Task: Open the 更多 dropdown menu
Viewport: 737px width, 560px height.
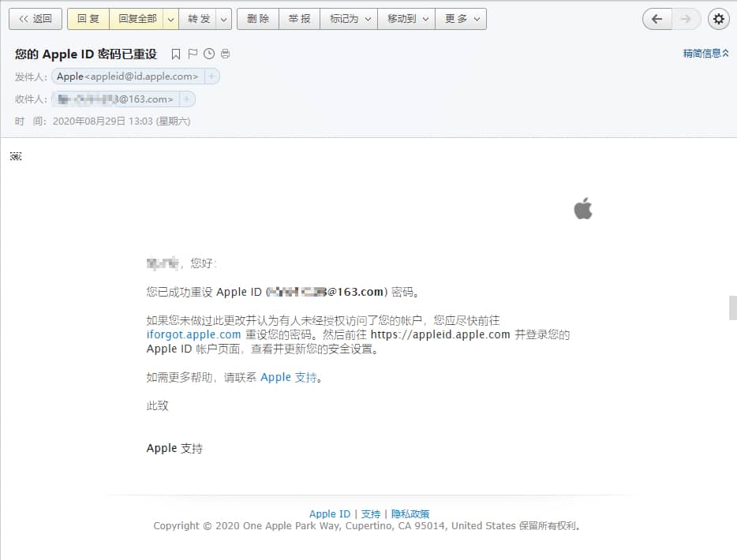Action: [461, 19]
